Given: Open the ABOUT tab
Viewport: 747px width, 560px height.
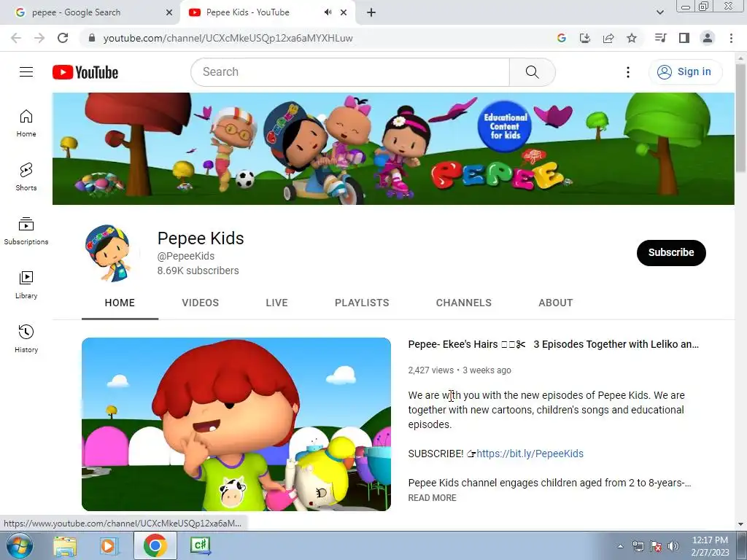Looking at the screenshot, I should [x=555, y=303].
